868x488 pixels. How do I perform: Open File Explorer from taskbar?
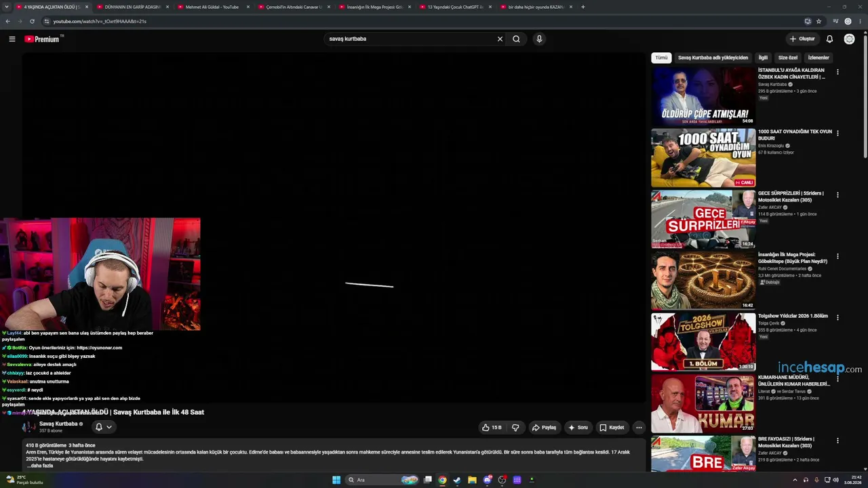click(472, 480)
